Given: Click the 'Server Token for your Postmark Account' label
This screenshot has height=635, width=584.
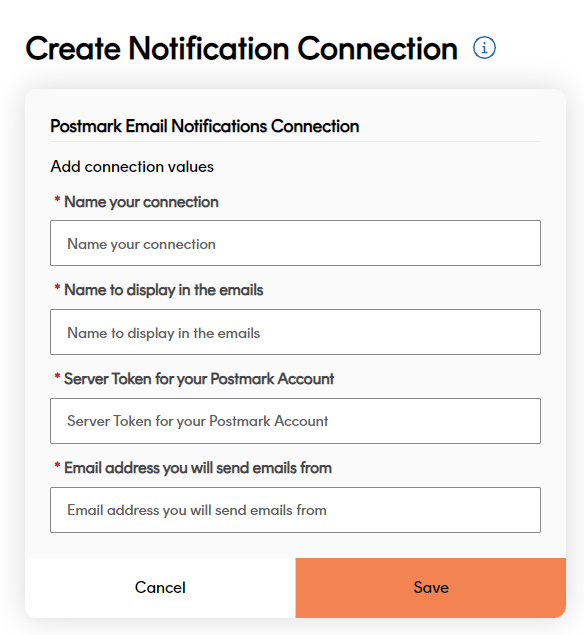Looking at the screenshot, I should [199, 379].
